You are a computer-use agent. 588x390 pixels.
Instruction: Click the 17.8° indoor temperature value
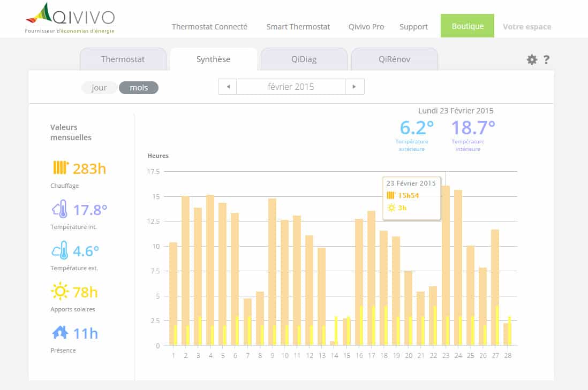90,210
